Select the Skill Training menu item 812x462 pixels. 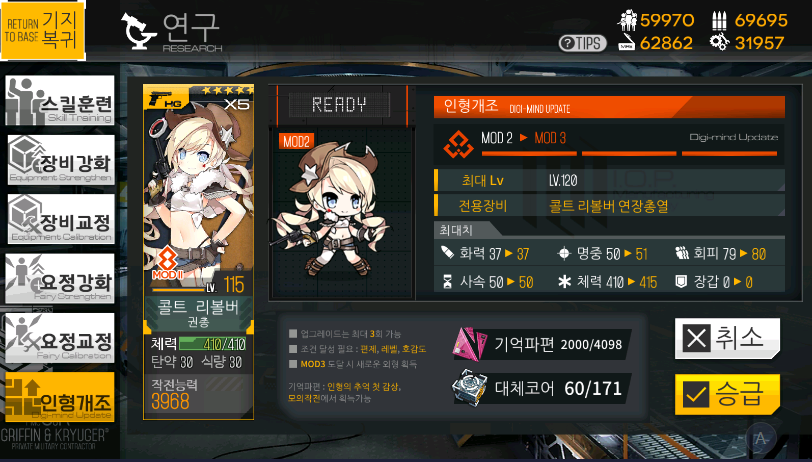(x=60, y=100)
